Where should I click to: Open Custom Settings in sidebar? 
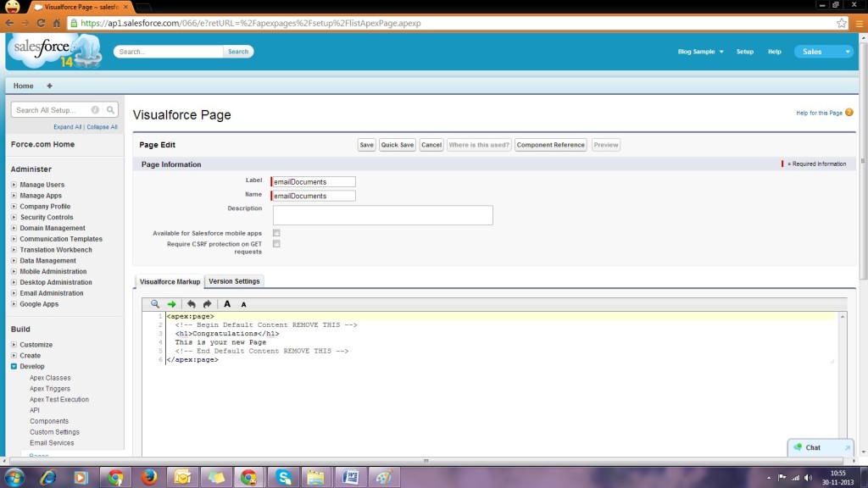tap(54, 432)
